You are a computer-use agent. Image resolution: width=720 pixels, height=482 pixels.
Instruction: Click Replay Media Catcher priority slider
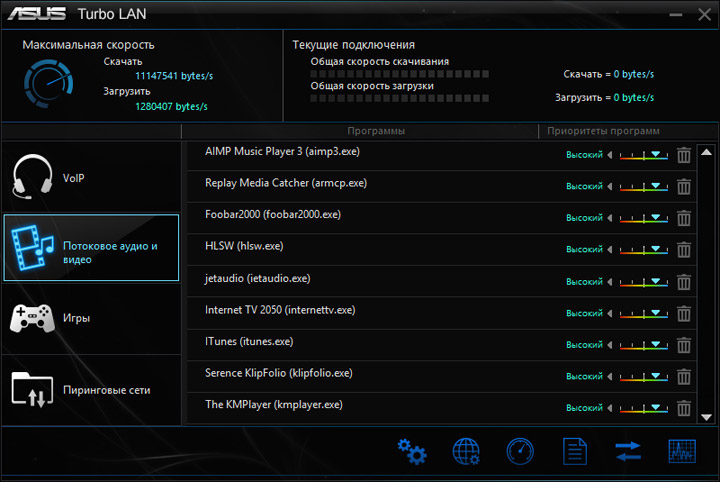[644, 186]
